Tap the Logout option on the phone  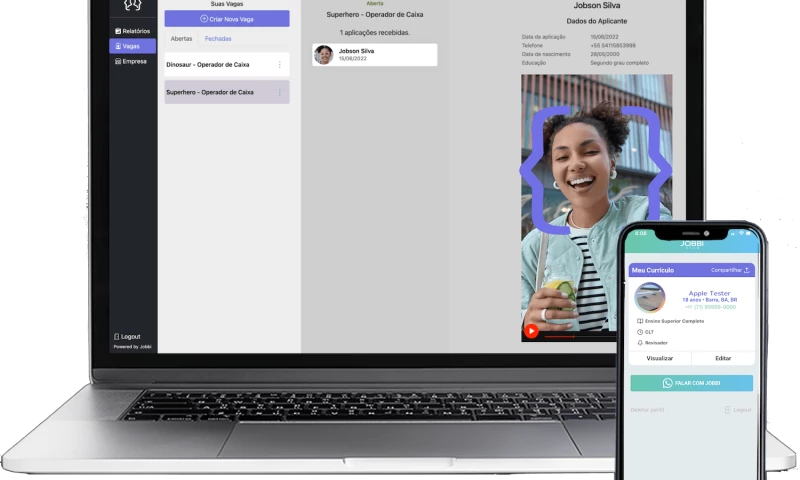(x=739, y=410)
